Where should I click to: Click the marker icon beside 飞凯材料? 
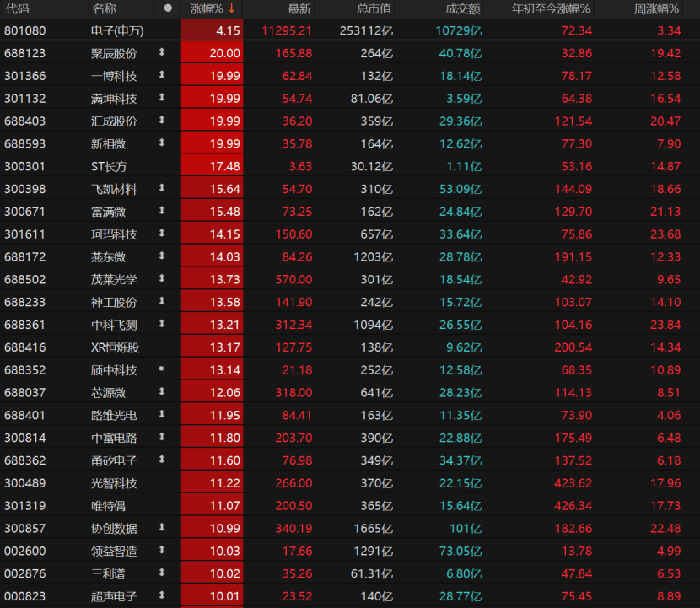162,188
